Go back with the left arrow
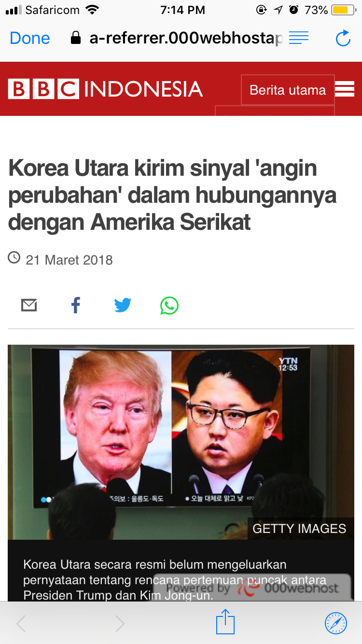 point(21,623)
